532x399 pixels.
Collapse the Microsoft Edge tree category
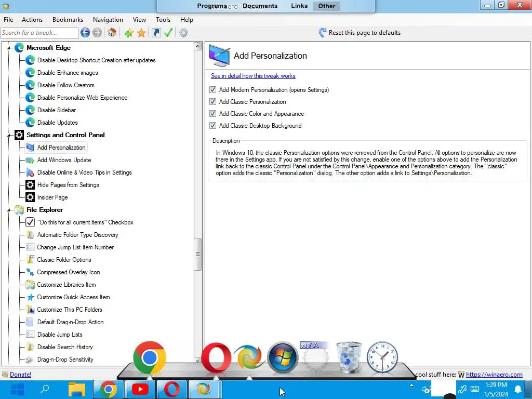9,48
